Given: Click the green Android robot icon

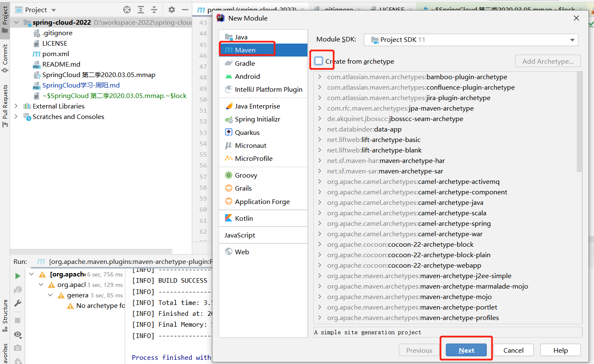Looking at the screenshot, I should click(x=229, y=76).
